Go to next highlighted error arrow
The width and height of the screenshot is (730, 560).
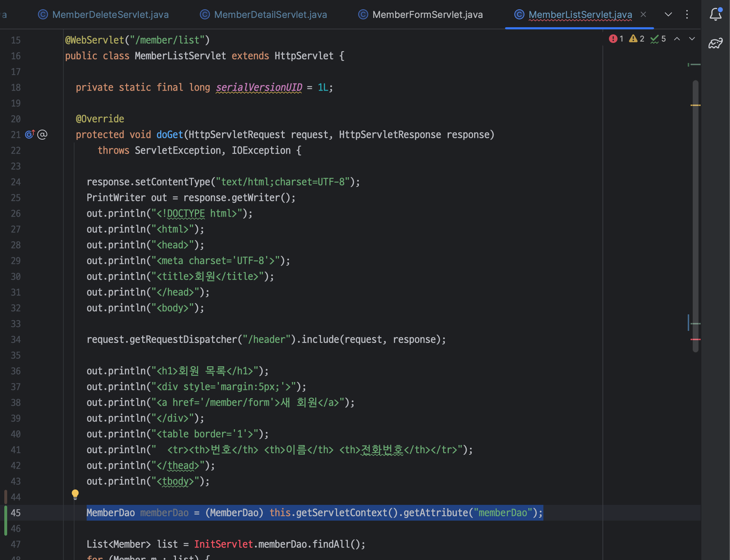pos(692,39)
